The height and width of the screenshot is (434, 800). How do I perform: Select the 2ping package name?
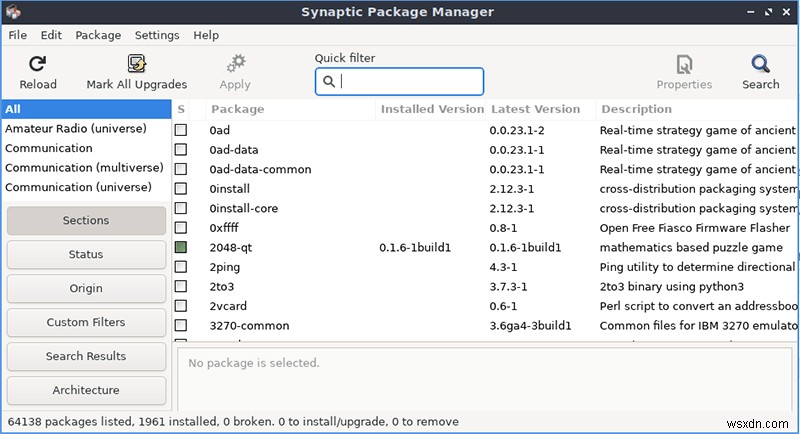224,267
